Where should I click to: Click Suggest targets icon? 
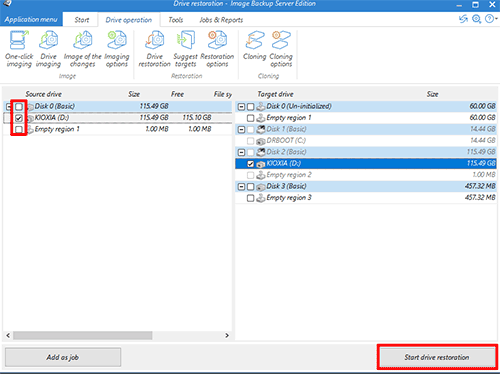pyautogui.click(x=185, y=49)
